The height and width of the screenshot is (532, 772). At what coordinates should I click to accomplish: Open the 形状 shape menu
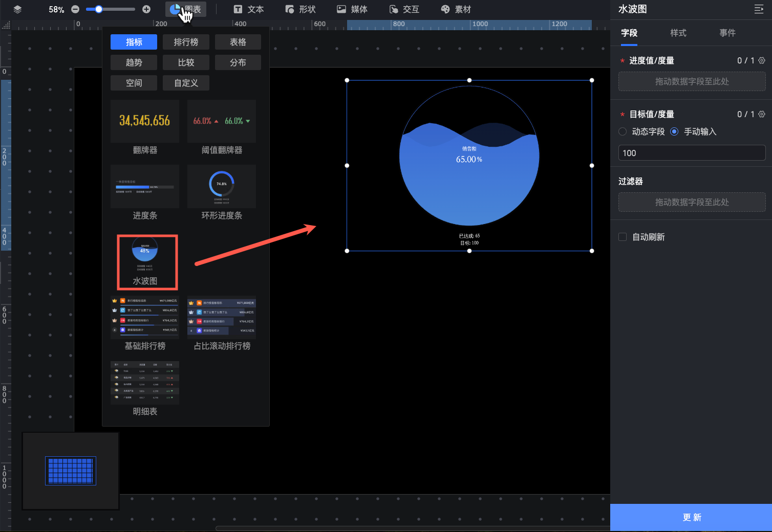(301, 9)
